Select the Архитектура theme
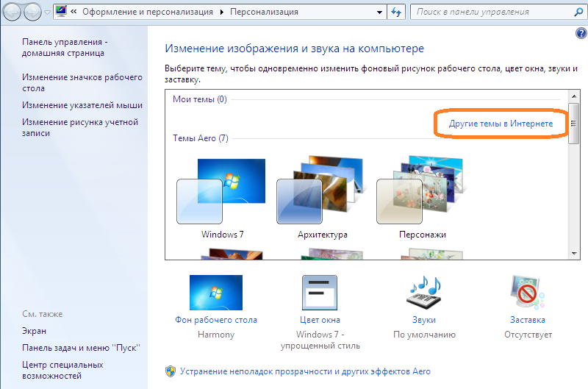 click(323, 199)
